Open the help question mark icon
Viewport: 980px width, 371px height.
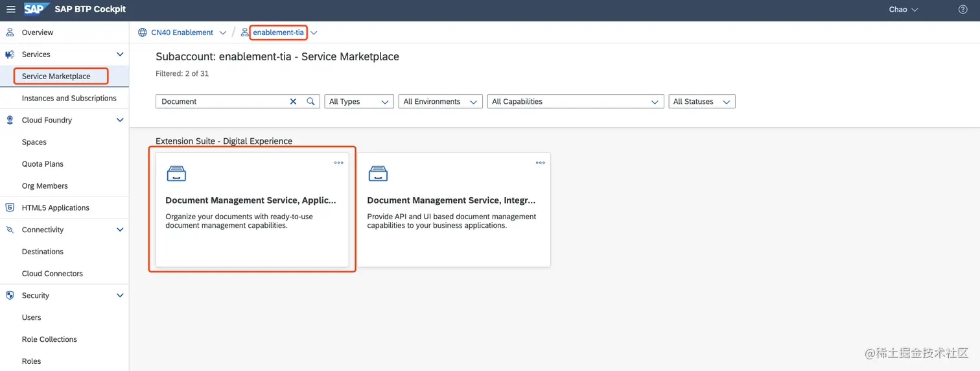click(962, 10)
